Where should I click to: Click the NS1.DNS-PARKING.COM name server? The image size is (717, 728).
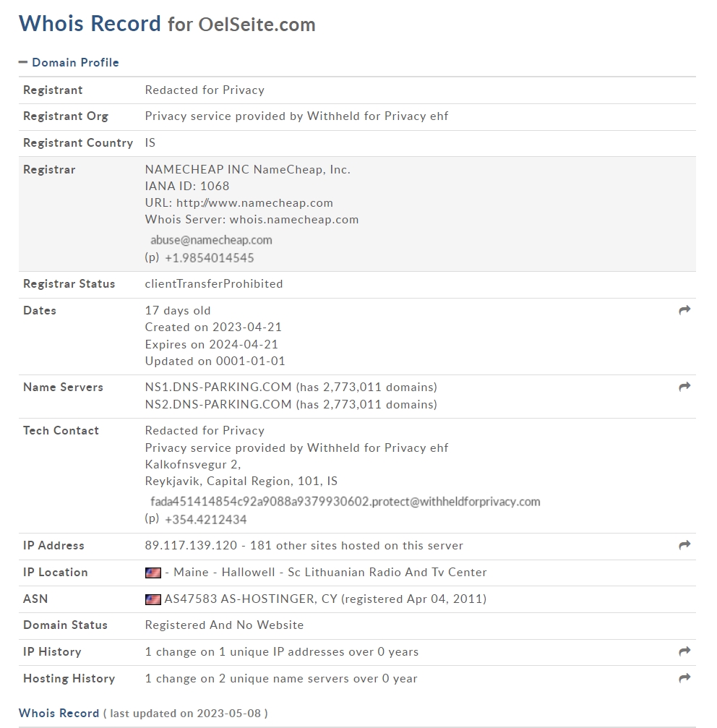tap(218, 387)
